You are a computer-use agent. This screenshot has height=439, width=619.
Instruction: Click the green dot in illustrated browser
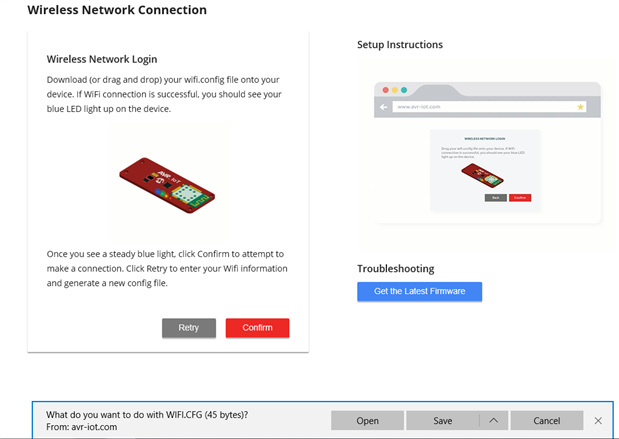403,90
